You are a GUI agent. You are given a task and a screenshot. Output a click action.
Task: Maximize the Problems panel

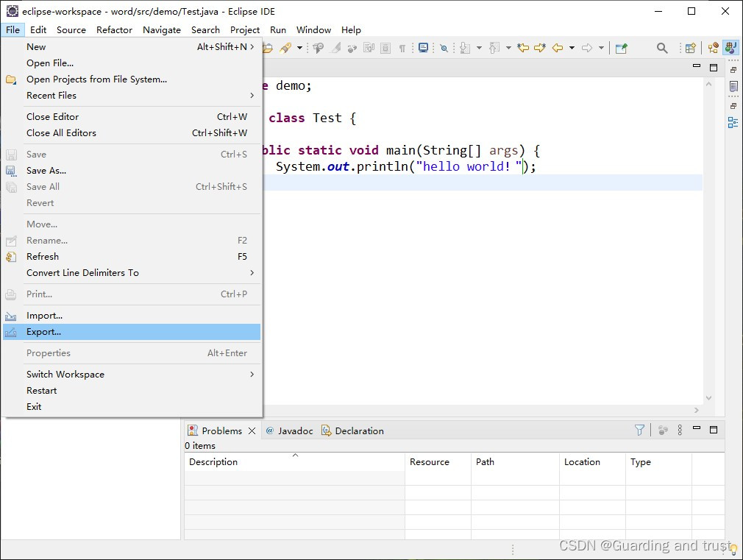(714, 430)
